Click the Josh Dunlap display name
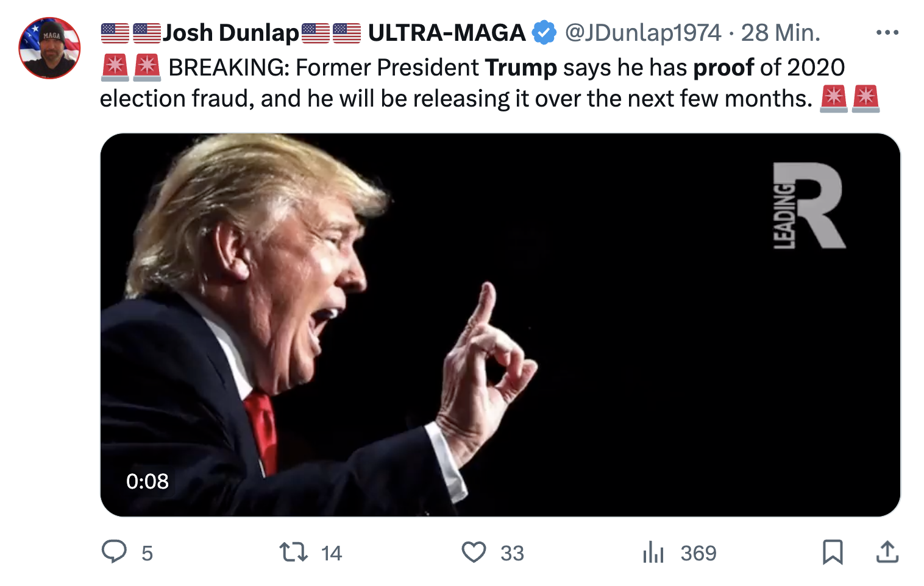 click(231, 33)
